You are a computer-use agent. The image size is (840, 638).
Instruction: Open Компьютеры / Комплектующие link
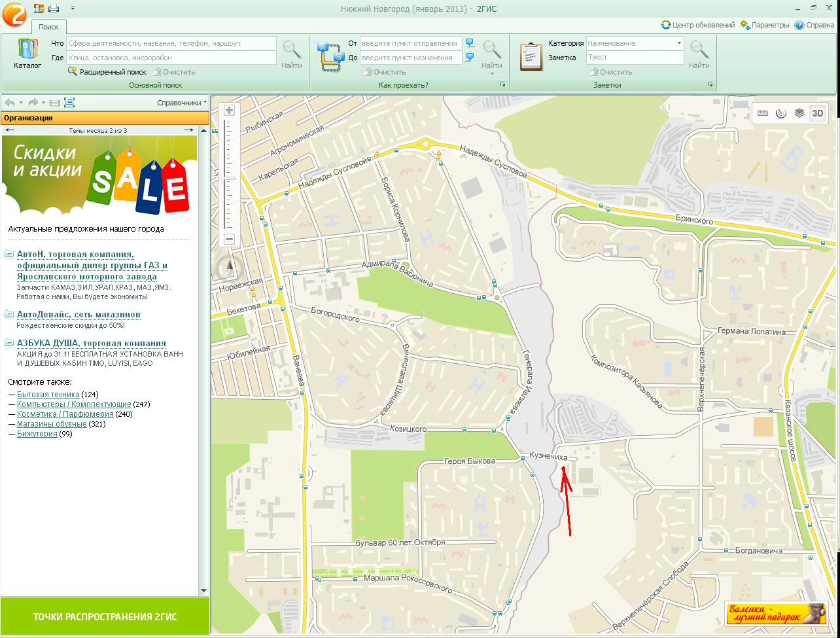click(x=74, y=404)
